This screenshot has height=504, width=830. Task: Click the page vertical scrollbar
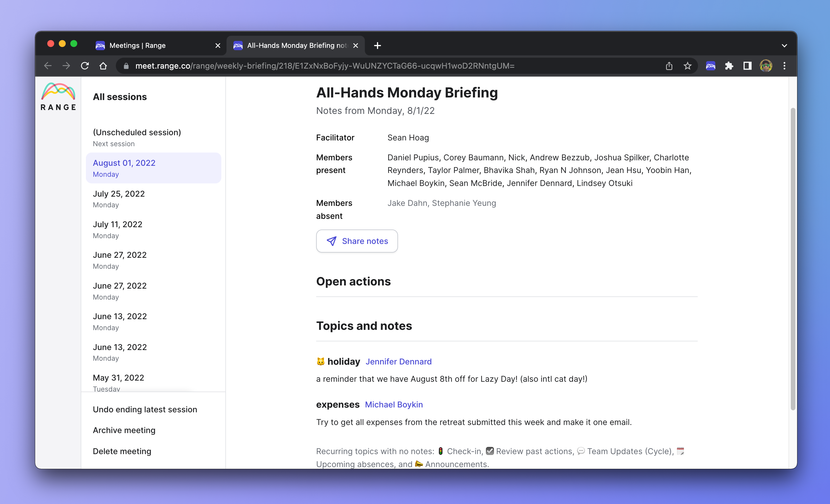(793, 259)
